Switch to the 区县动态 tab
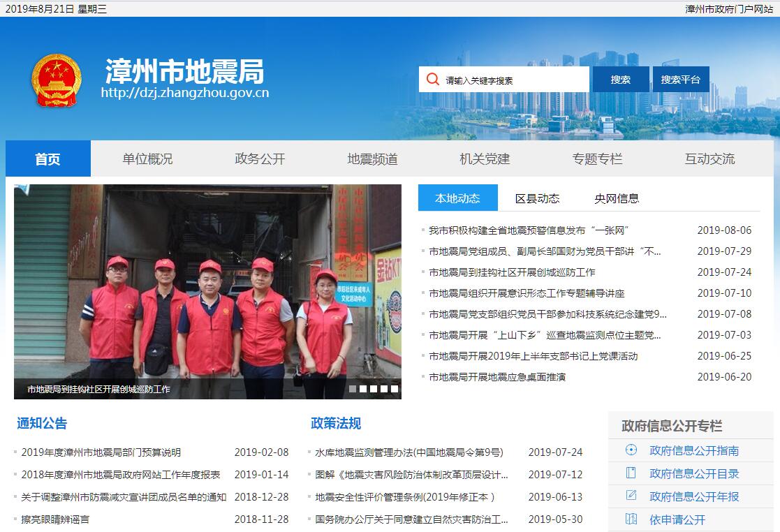 click(537, 198)
